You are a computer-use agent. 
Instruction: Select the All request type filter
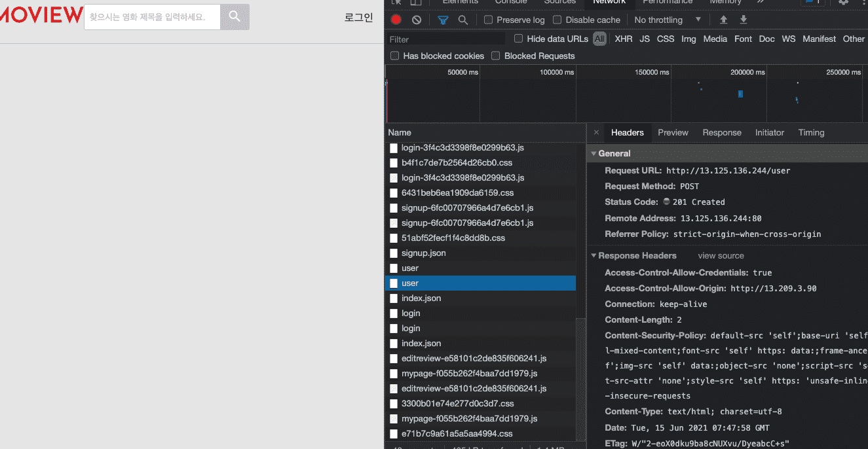(599, 39)
